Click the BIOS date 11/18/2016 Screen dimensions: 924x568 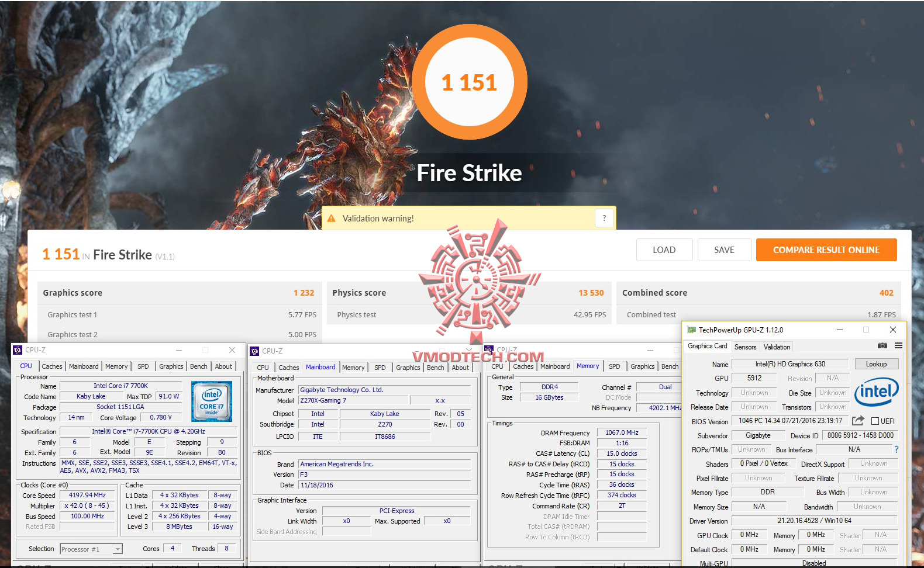click(x=384, y=485)
